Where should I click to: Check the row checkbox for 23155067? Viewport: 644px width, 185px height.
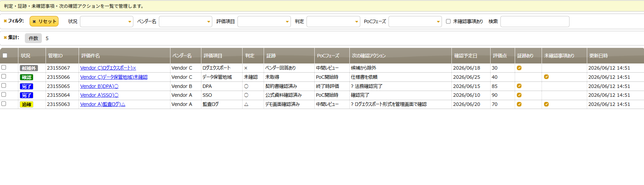(4, 67)
